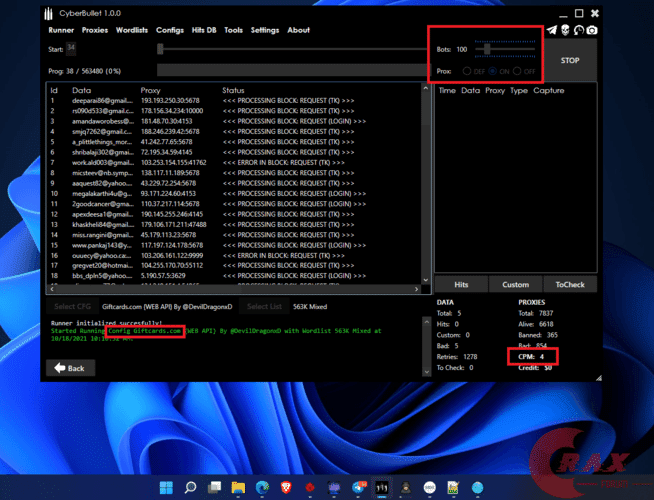Screen dimensions: 654x500
Task: Click log panel scrollbar down arrow
Action: [x=426, y=372]
